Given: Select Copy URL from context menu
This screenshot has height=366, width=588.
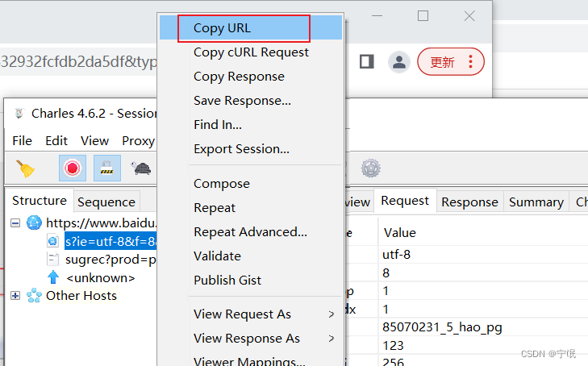Looking at the screenshot, I should 251,27.
